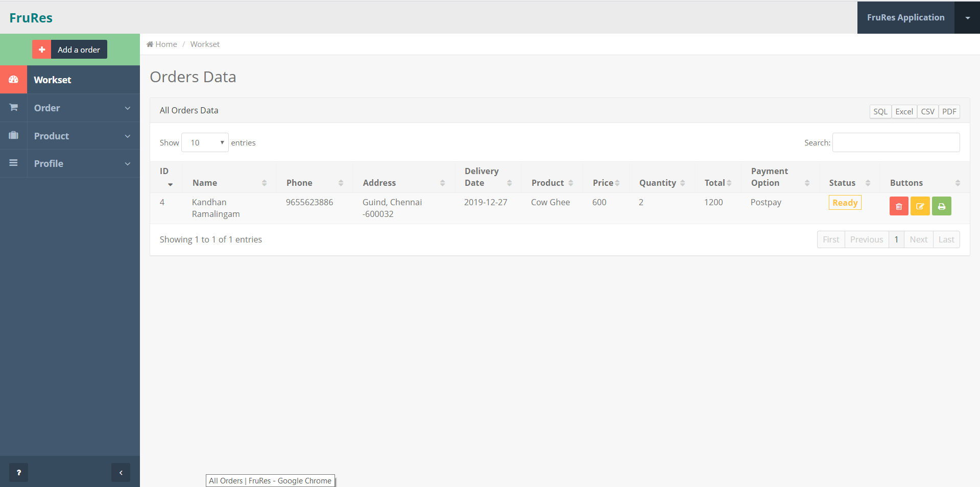
Task: Sort table by Address column arrows
Action: point(442,183)
